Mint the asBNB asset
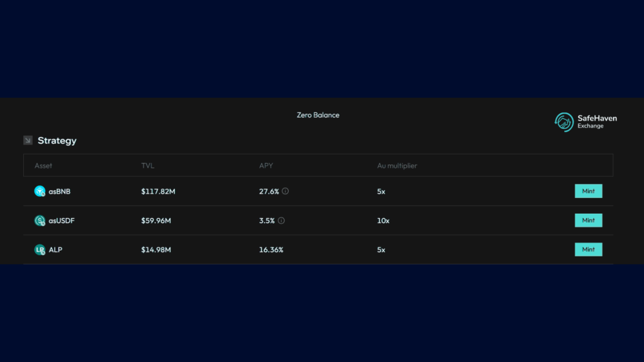This screenshot has height=362, width=644. pos(589,191)
